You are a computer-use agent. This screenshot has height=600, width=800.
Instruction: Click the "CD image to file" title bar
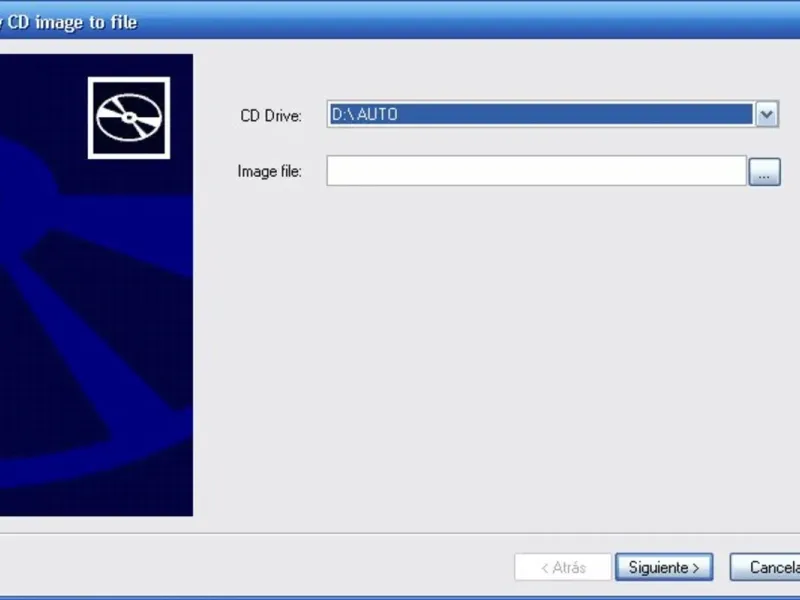[400, 20]
